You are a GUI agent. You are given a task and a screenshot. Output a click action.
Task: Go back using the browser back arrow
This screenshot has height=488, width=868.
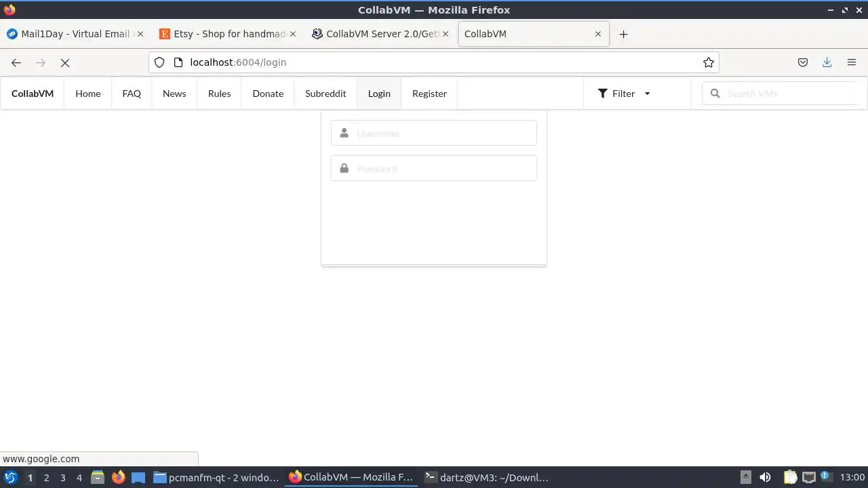[x=16, y=62]
